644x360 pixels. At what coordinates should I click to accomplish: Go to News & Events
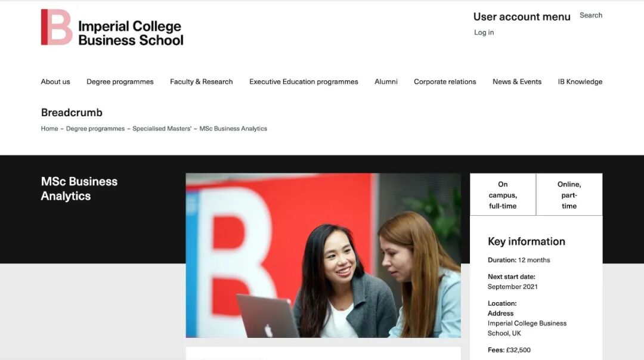[517, 82]
